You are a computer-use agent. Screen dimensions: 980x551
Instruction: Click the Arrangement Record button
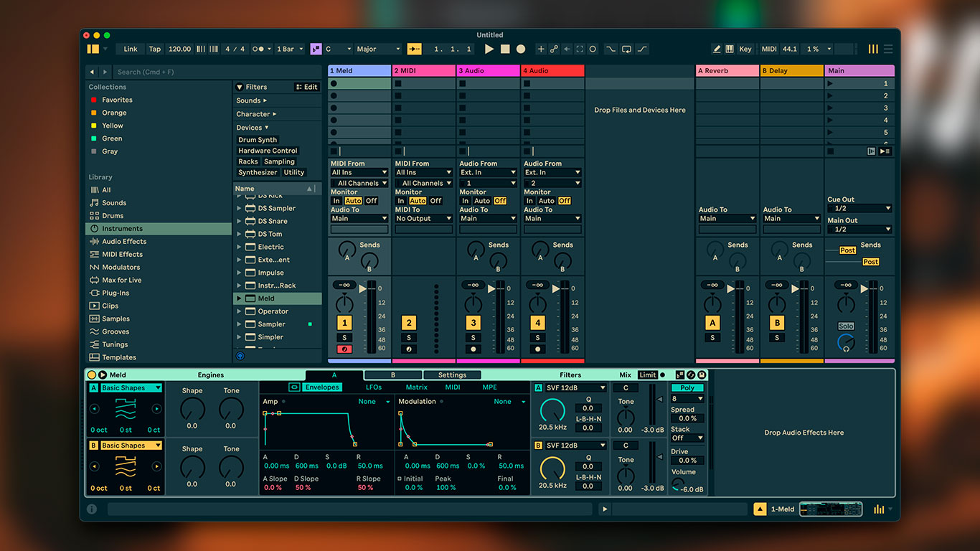tap(521, 49)
